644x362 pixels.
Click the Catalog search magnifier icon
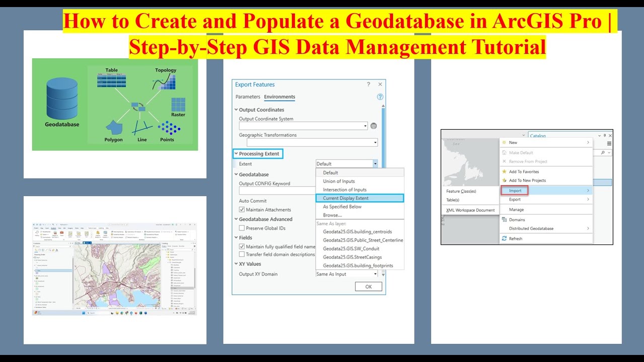pos(603,152)
